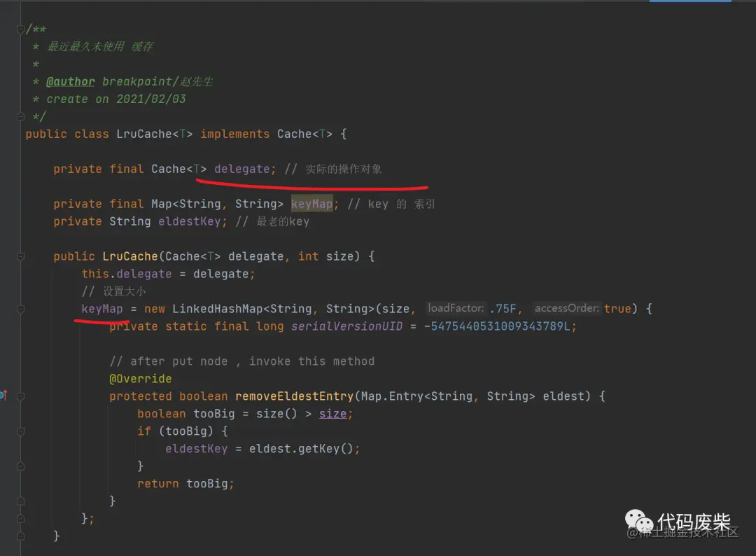756x556 pixels.
Task: Collapse the Javadoc comment block fold marker
Action: (x=20, y=29)
